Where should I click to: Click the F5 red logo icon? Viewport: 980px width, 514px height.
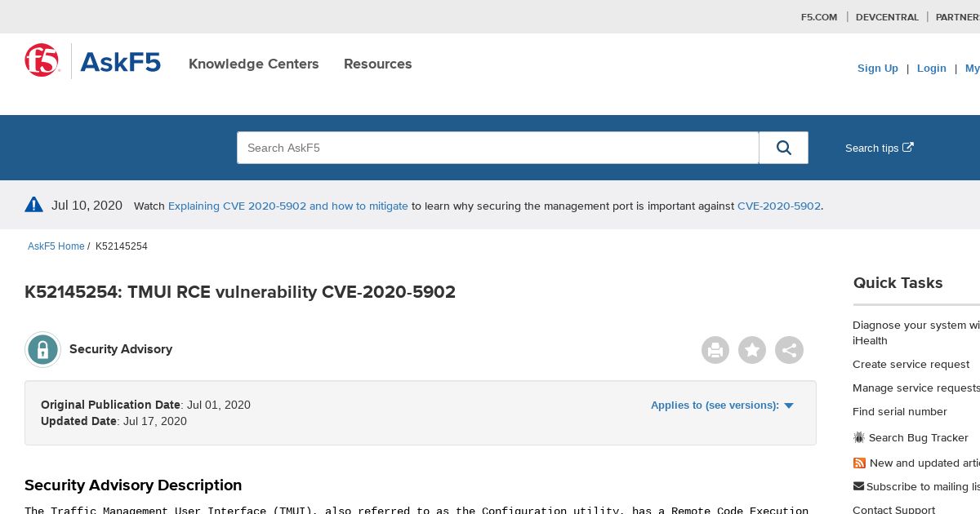[42, 61]
